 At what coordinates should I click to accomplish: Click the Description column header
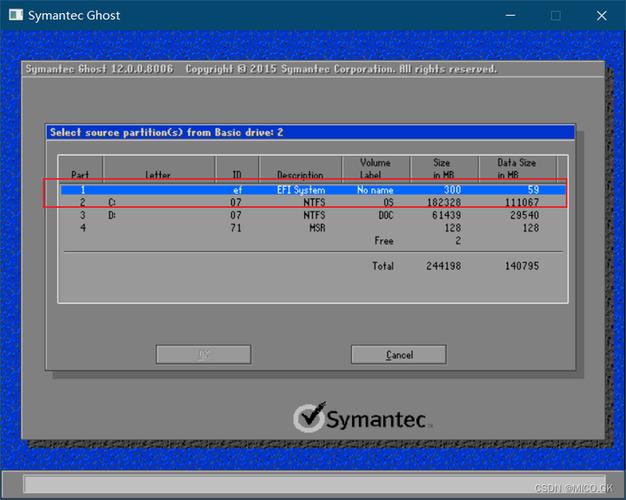pos(300,174)
